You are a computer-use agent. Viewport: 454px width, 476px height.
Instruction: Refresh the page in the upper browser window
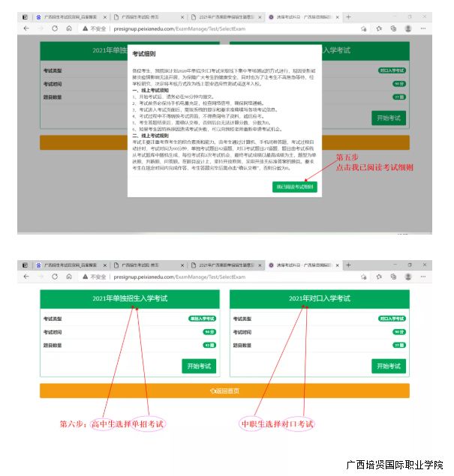coord(54,28)
